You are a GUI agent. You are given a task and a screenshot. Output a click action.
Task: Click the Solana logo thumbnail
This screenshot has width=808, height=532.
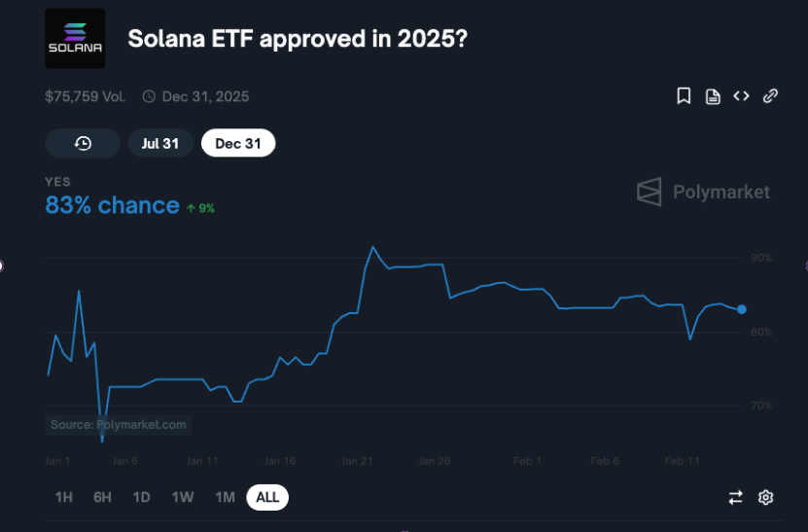coord(75,39)
